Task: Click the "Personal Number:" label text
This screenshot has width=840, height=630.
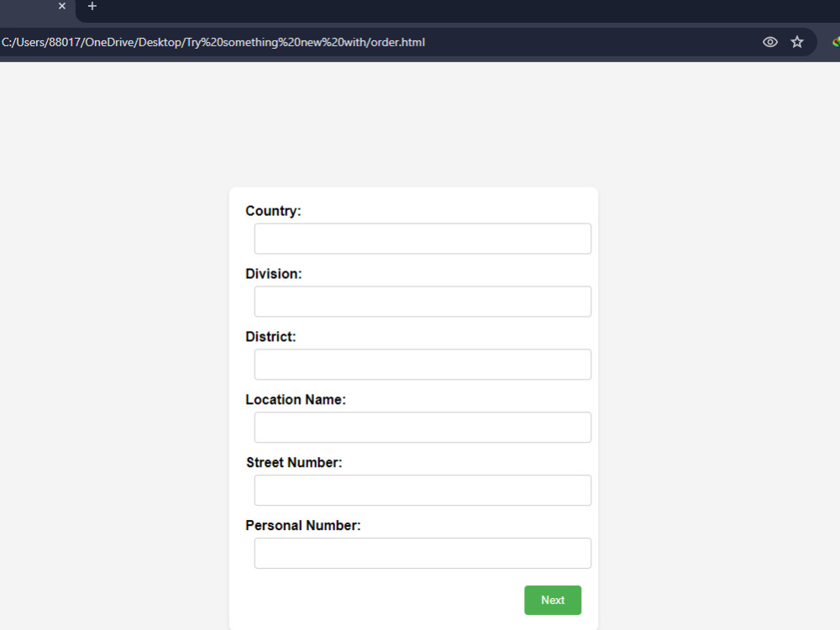Action: pyautogui.click(x=303, y=526)
